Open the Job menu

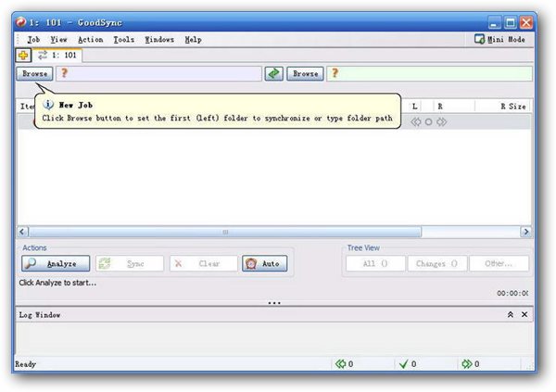click(x=33, y=39)
